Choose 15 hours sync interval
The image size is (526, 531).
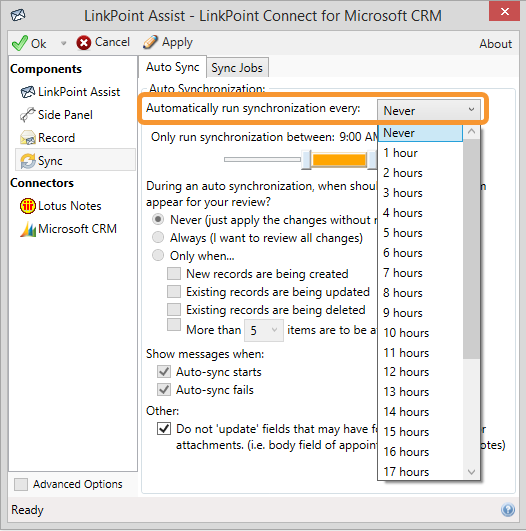420,432
